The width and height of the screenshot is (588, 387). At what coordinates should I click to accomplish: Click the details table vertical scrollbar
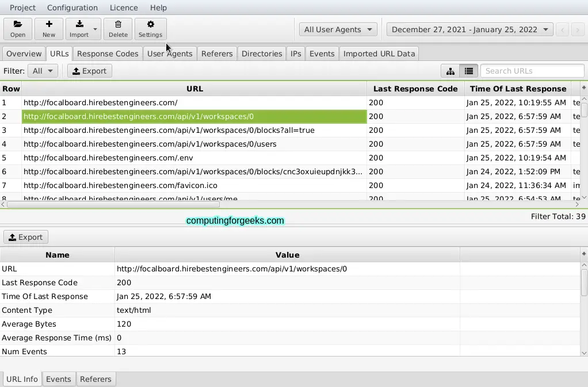pyautogui.click(x=584, y=282)
